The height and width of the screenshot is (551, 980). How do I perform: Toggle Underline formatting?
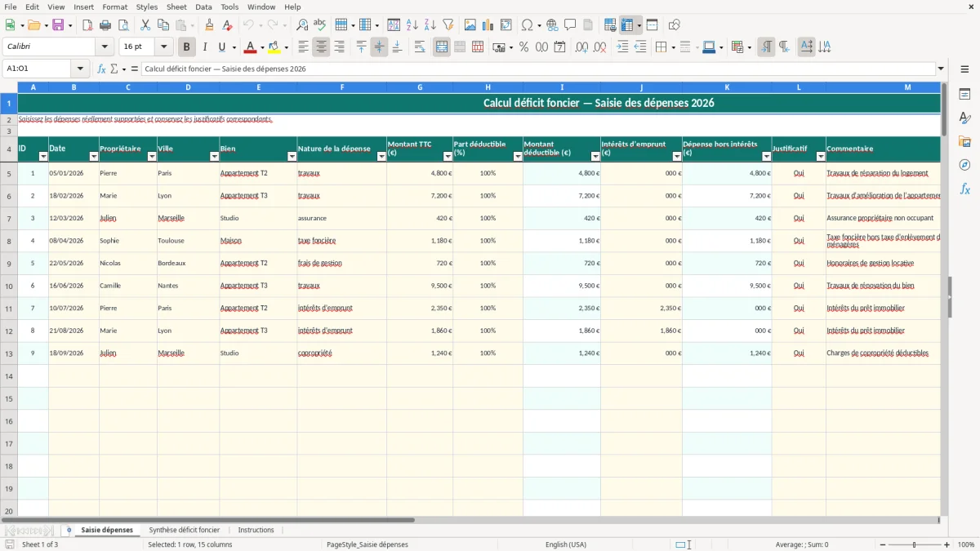(x=221, y=47)
